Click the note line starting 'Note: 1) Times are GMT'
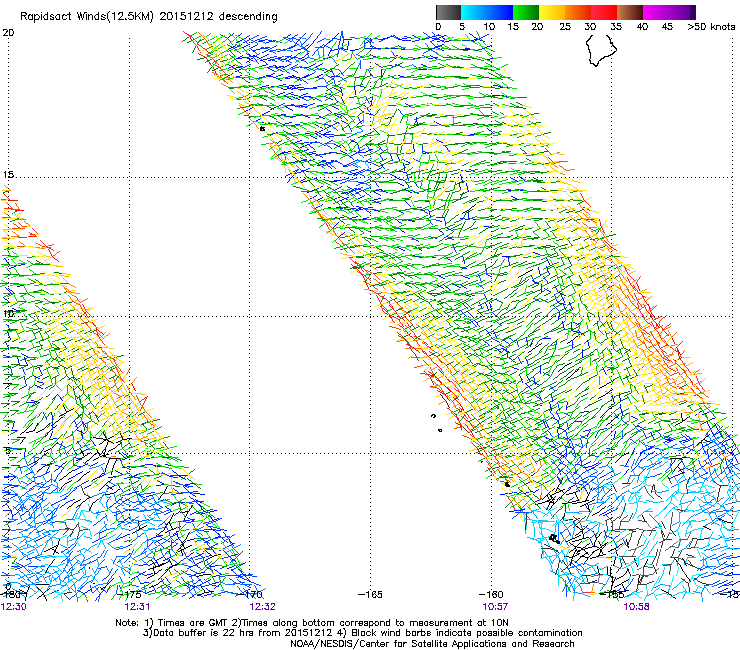The image size is (740, 650). click(312, 623)
